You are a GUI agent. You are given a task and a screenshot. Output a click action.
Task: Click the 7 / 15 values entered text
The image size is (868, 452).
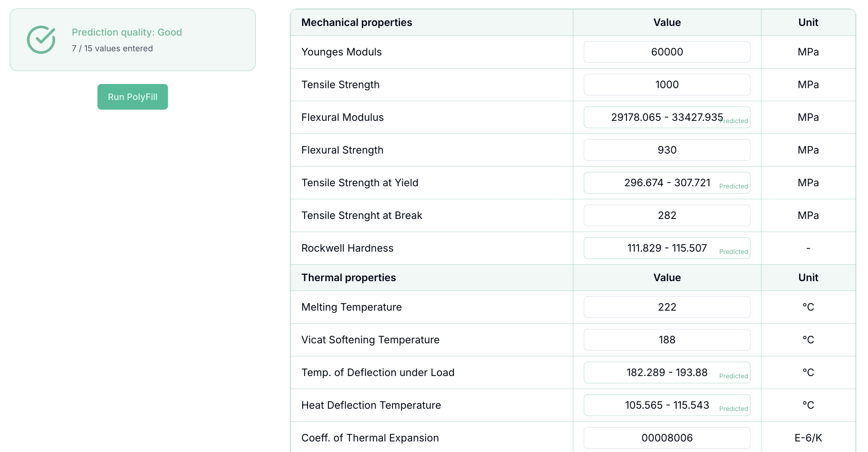coord(112,48)
